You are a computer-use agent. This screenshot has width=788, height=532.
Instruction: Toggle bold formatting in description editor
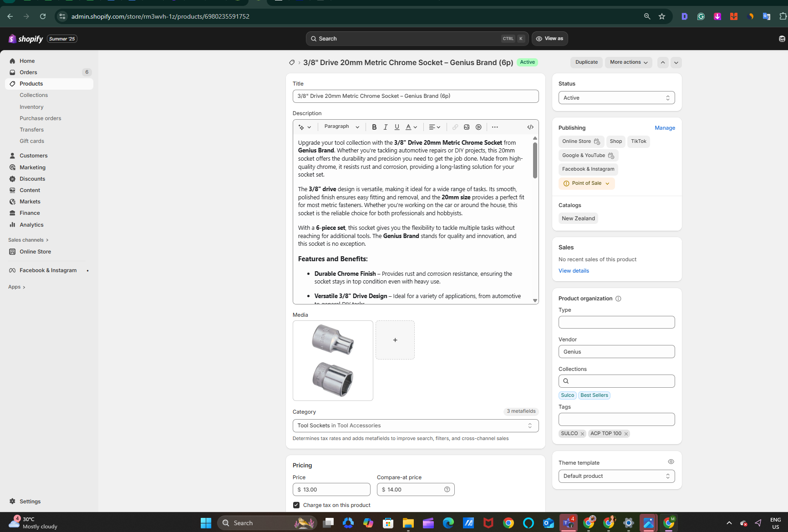(374, 127)
